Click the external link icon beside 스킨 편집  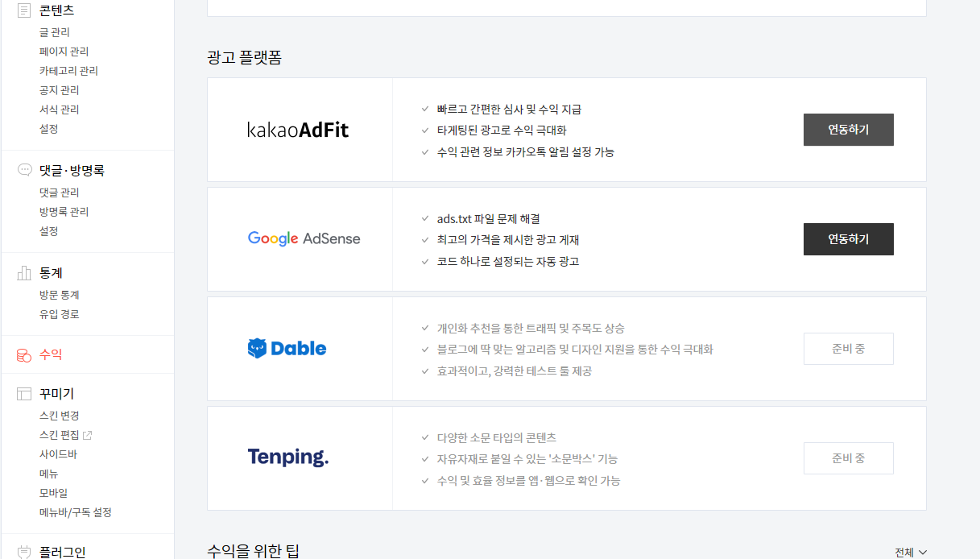pyautogui.click(x=88, y=435)
